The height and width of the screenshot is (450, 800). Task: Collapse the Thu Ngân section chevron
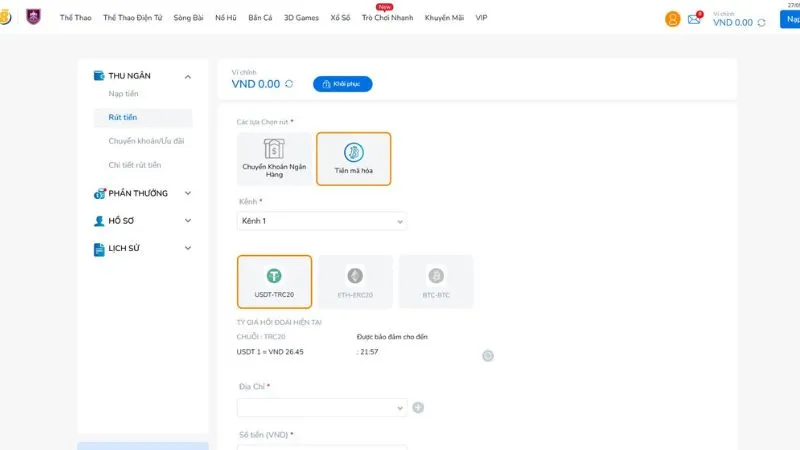pyautogui.click(x=188, y=77)
